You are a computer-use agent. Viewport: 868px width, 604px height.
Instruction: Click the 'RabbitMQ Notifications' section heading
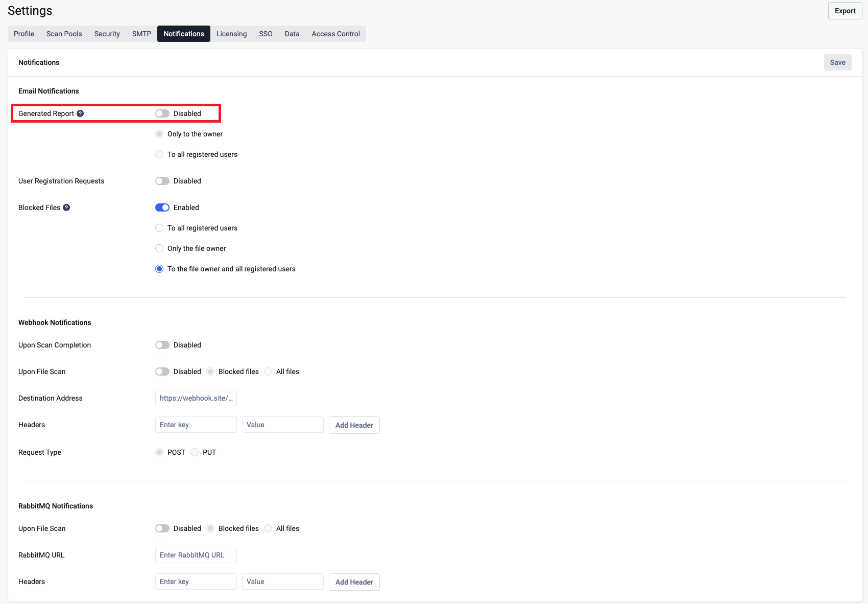coord(56,506)
